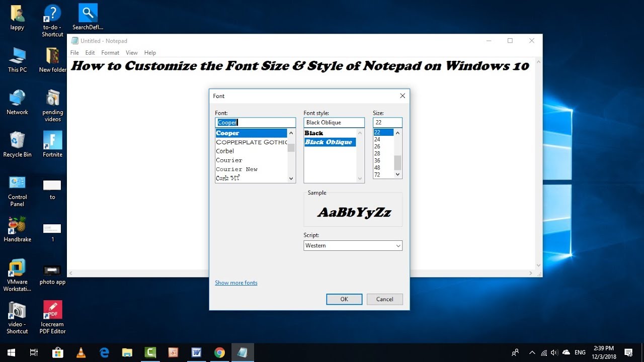The height and width of the screenshot is (362, 644).
Task: Select This PC desktop icon
Action: pos(17,60)
